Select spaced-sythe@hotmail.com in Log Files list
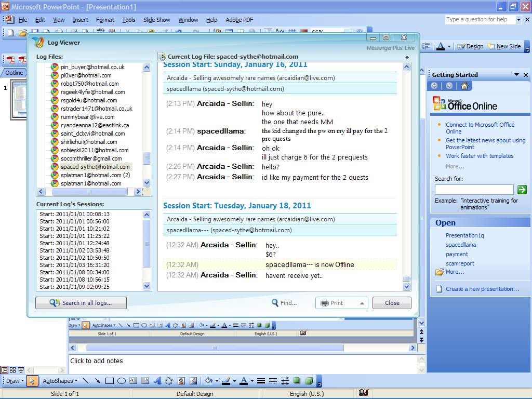 (x=95, y=167)
